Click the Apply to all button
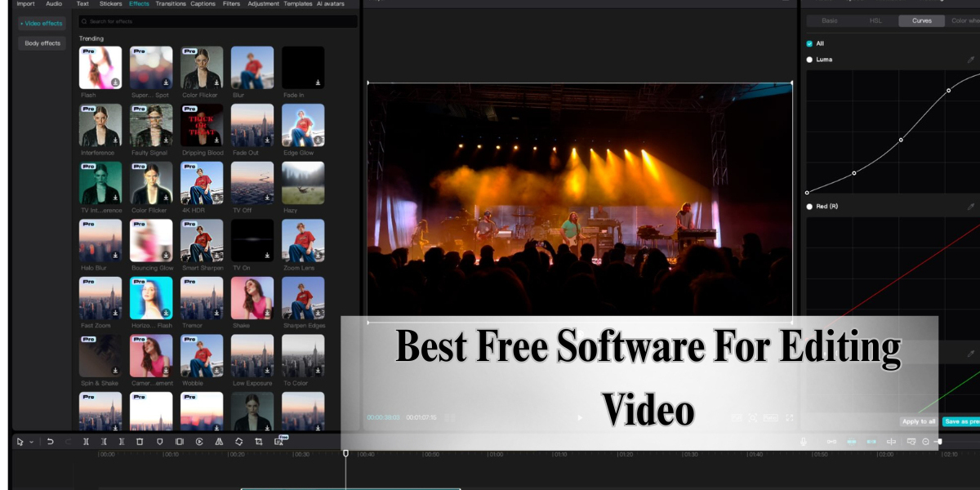Image resolution: width=980 pixels, height=490 pixels. 919,421
